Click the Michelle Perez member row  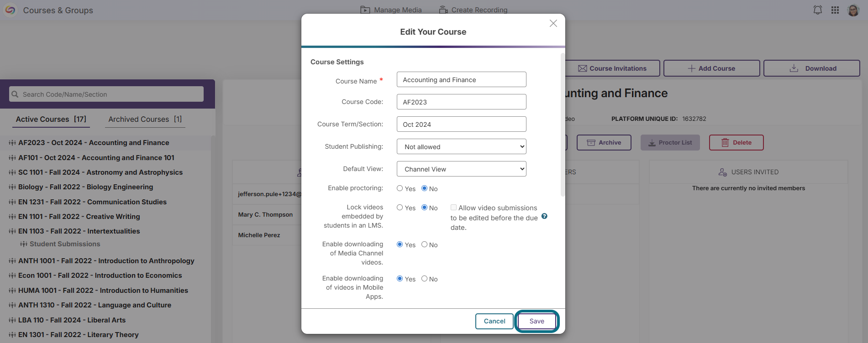267,235
